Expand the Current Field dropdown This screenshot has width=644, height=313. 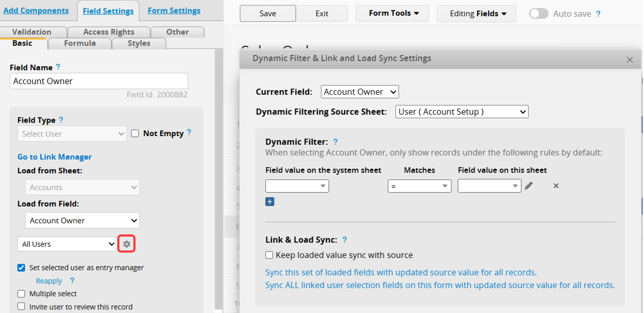tap(359, 92)
